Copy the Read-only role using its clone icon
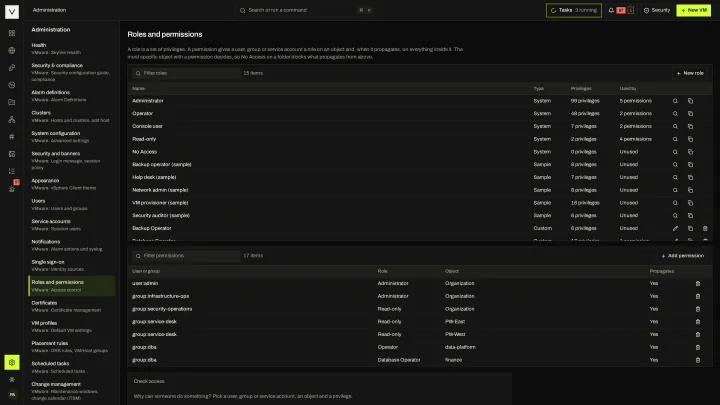 (x=690, y=139)
